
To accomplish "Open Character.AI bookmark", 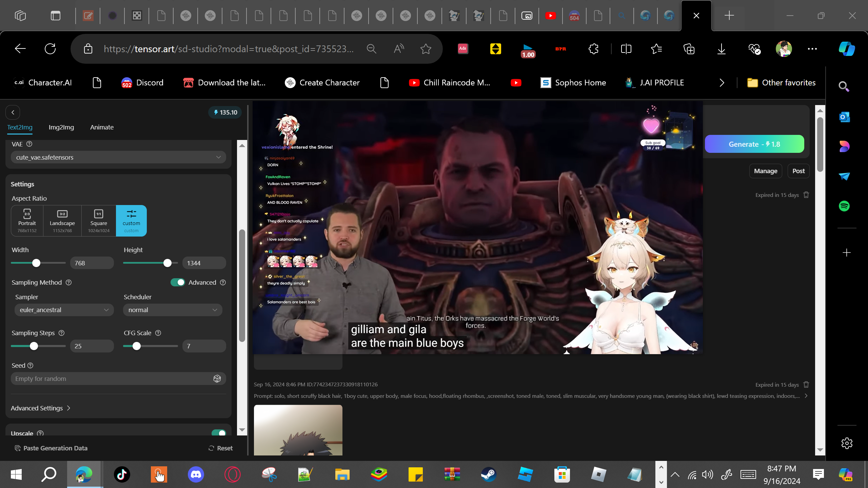I will point(43,83).
